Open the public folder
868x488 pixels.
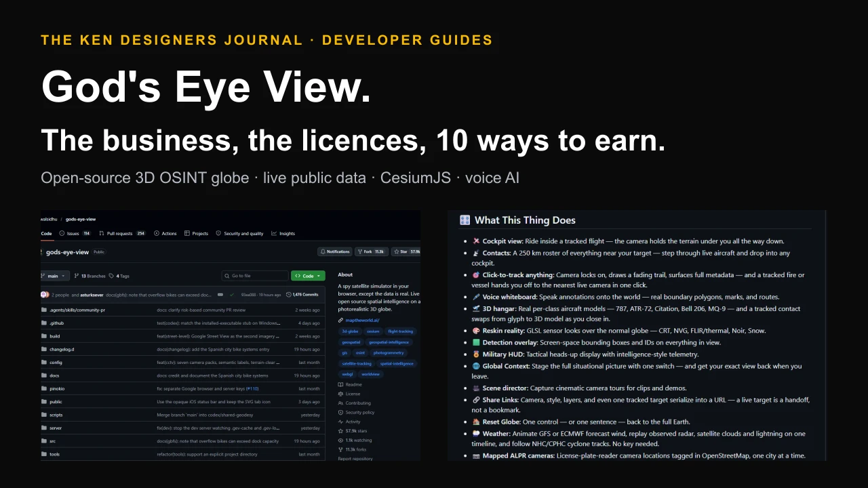[56, 402]
